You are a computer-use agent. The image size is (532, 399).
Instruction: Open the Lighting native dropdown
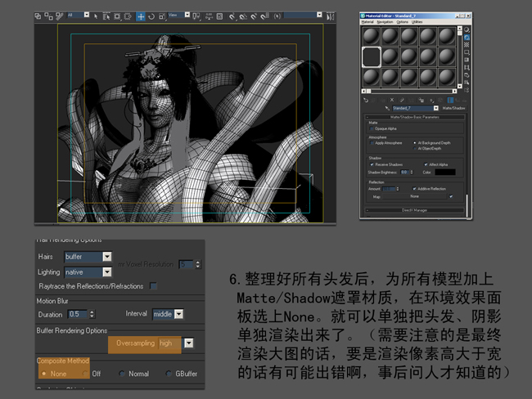coord(107,272)
